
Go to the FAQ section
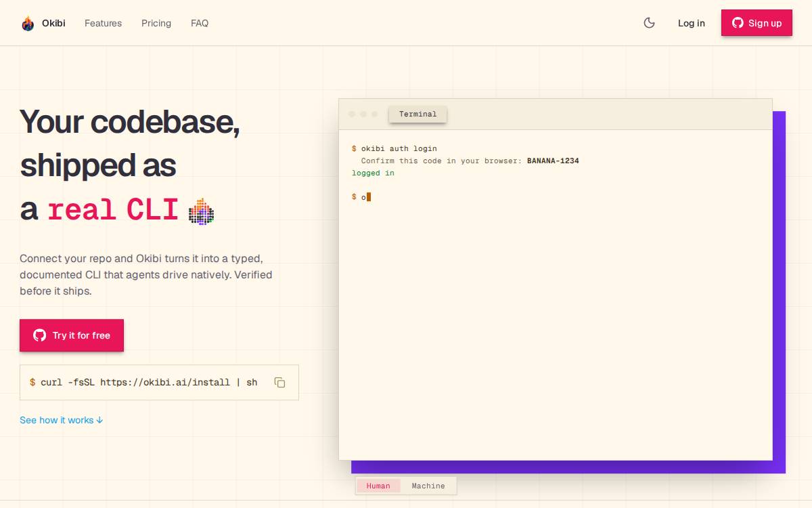coord(200,23)
